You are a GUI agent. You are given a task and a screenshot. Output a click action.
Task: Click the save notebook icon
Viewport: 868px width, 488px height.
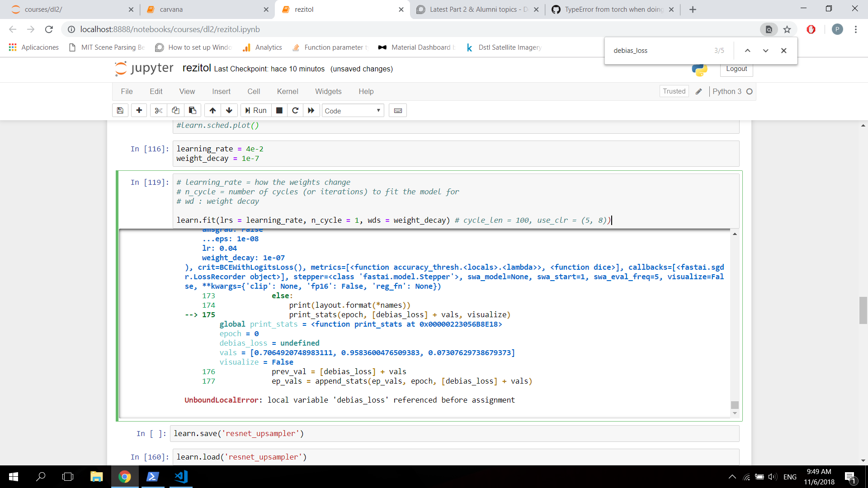[120, 110]
